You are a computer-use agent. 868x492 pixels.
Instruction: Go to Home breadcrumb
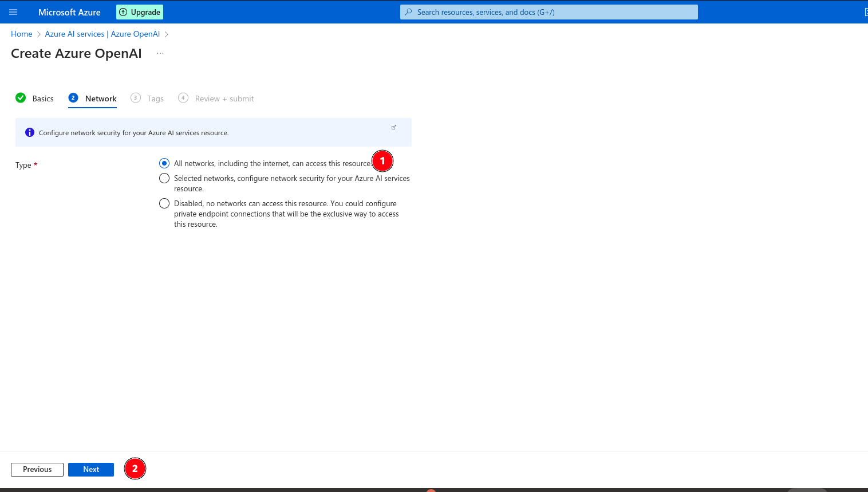coord(22,34)
